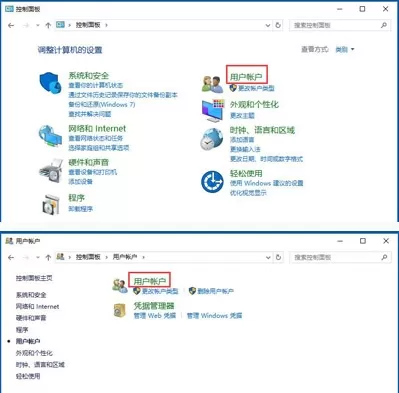Go back in the 用户帐户 window
Viewport: 399px width, 393px height.
coord(11,257)
